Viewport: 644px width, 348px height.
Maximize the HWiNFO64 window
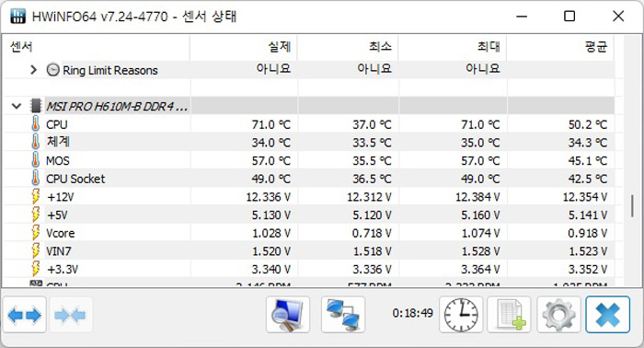click(569, 17)
